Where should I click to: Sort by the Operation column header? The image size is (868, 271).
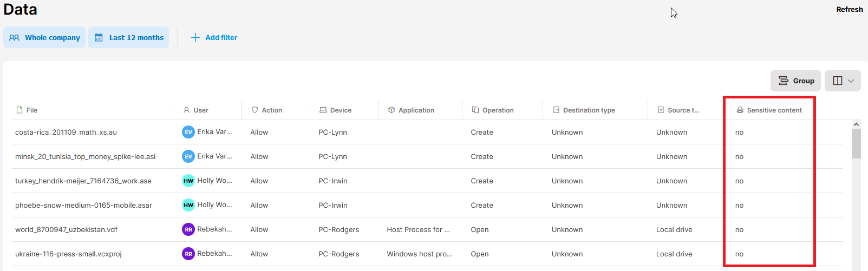click(x=498, y=110)
